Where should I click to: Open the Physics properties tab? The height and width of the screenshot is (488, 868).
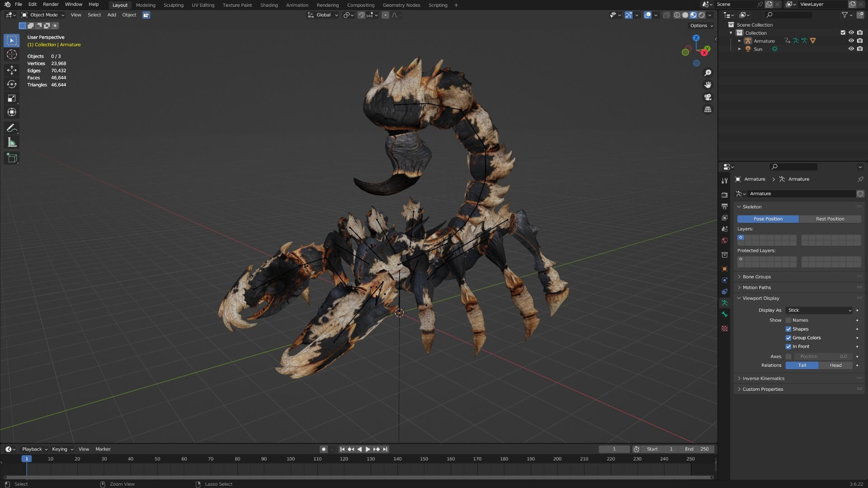pos(725,280)
